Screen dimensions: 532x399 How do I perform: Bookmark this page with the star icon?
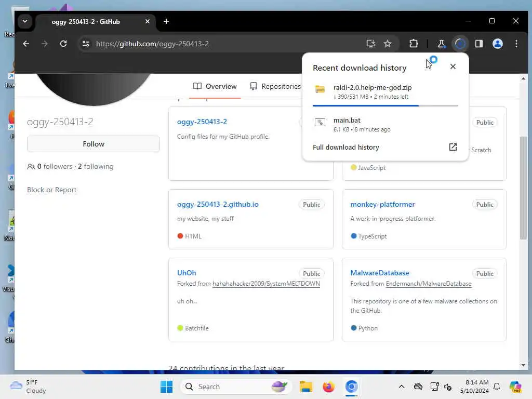pos(388,44)
